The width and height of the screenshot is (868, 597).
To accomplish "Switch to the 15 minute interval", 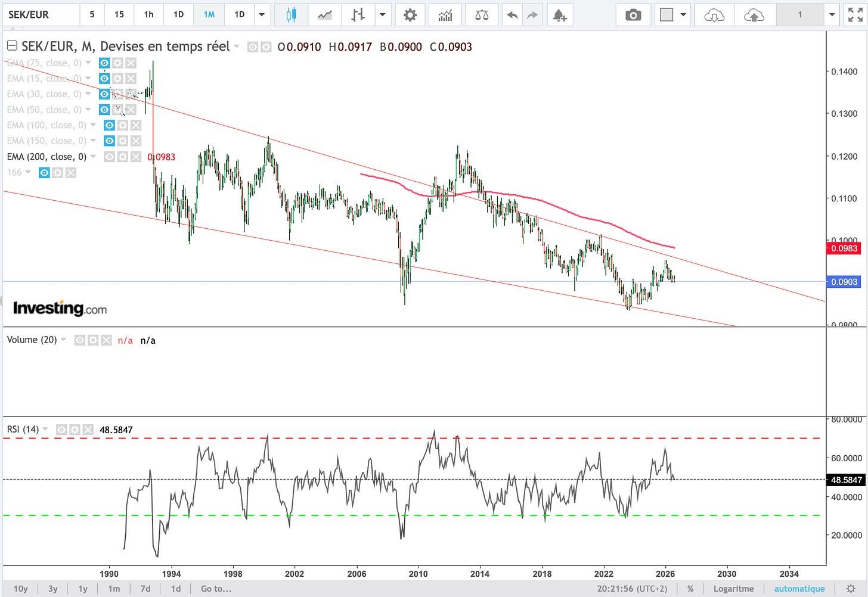I will click(119, 15).
